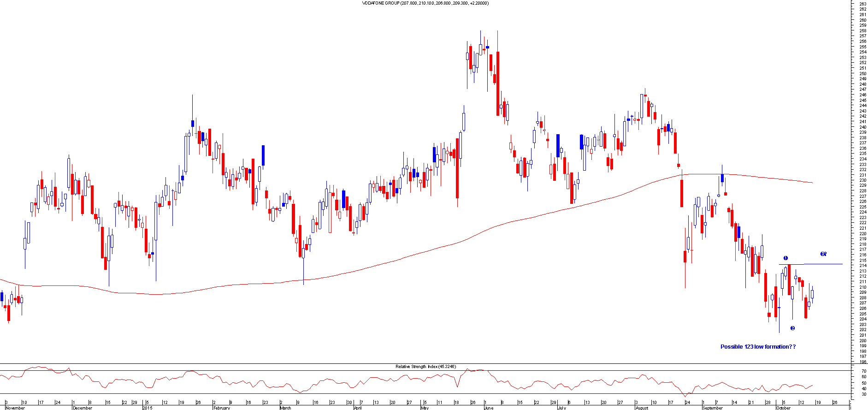Select the 70 level on the RSI scale
Image resolution: width=868 pixels, height=410 pixels.
click(x=862, y=371)
